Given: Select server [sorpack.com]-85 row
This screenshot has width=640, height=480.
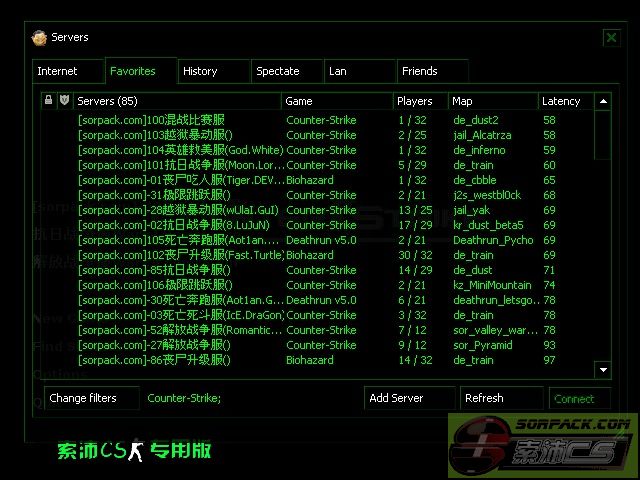Looking at the screenshot, I should point(317,270).
